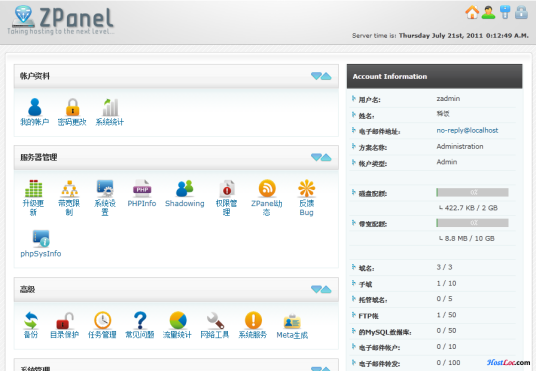Go to home via the house icon

pyautogui.click(x=472, y=12)
